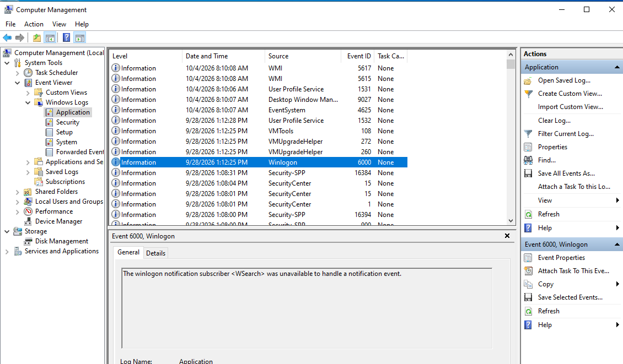Toggle the Show/Hide Console Tree toolbar icon
This screenshot has width=623, height=364.
click(50, 37)
